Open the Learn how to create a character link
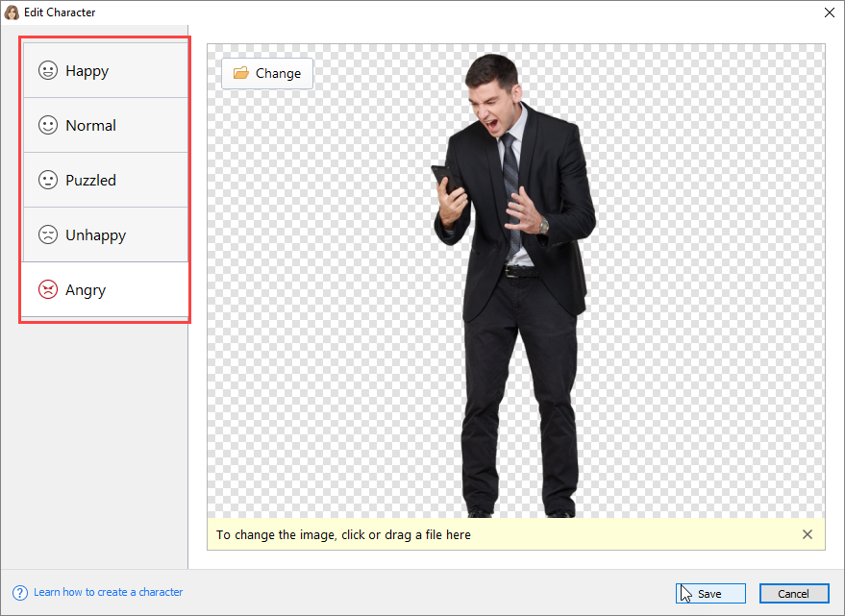The width and height of the screenshot is (845, 616). [x=108, y=592]
